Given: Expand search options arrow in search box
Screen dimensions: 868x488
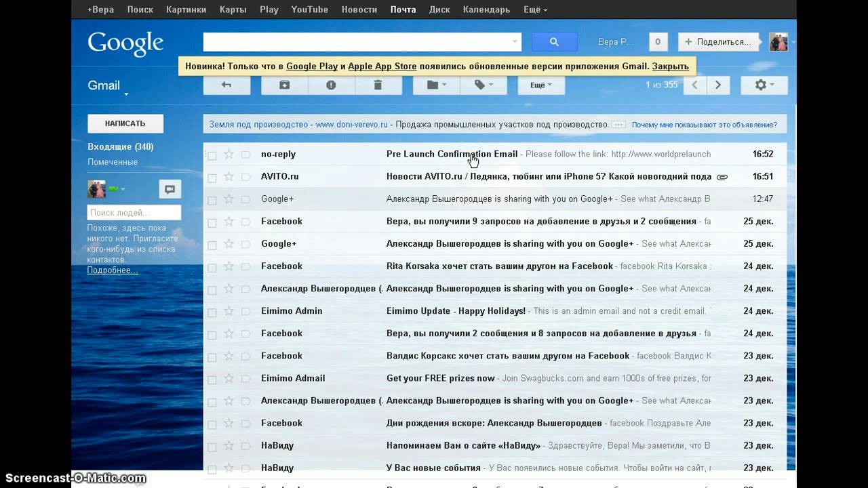Looking at the screenshot, I should pyautogui.click(x=514, y=42).
